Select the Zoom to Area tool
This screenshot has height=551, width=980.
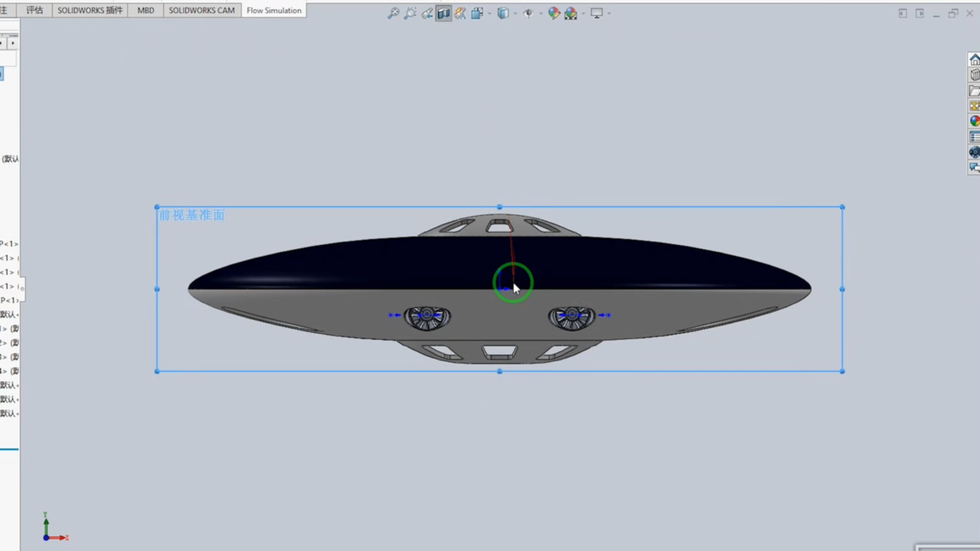(x=410, y=13)
